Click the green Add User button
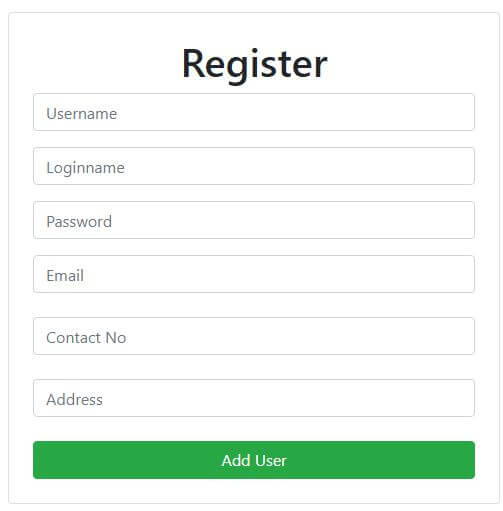This screenshot has width=503, height=511. 254,460
